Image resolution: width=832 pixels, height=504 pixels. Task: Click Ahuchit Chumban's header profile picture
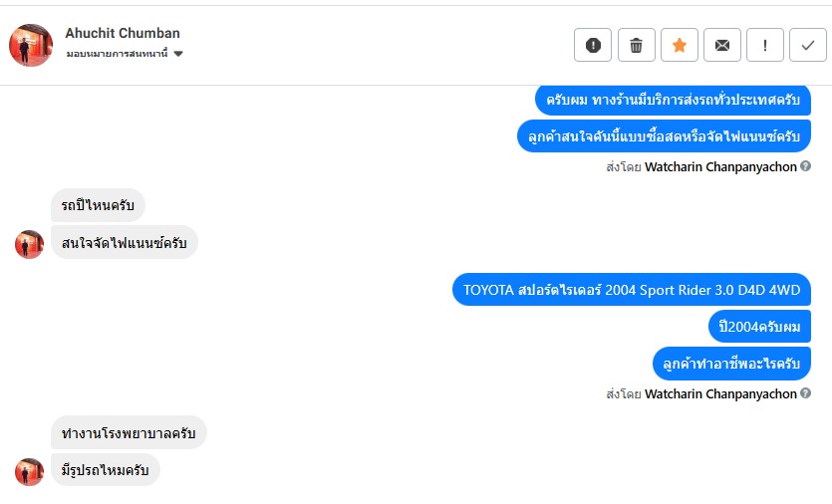[x=31, y=45]
